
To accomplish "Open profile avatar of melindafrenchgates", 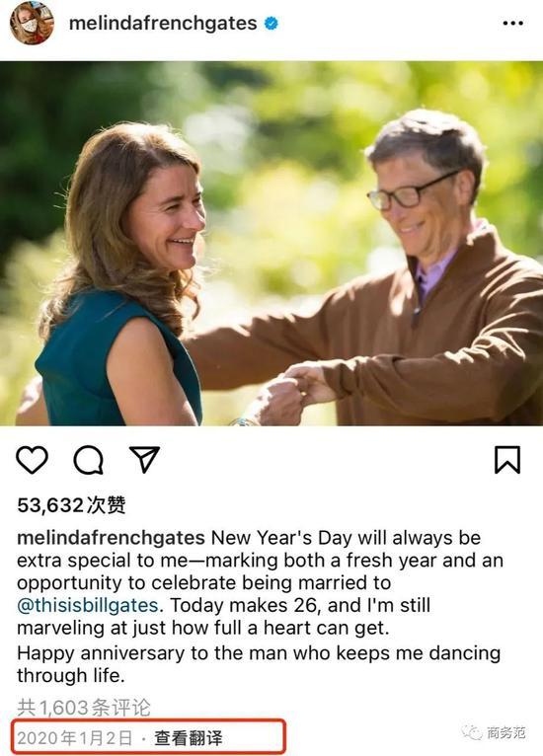I will [32, 23].
